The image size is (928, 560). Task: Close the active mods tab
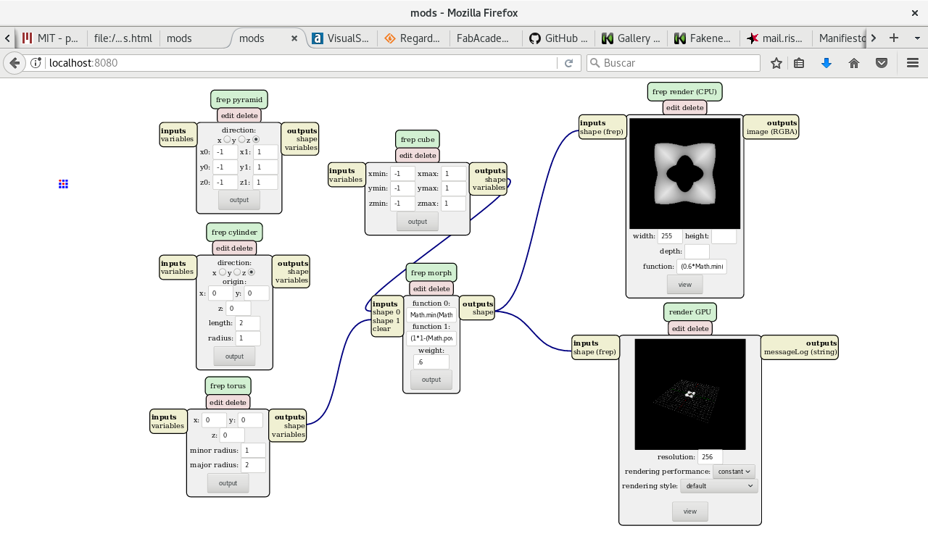294,38
